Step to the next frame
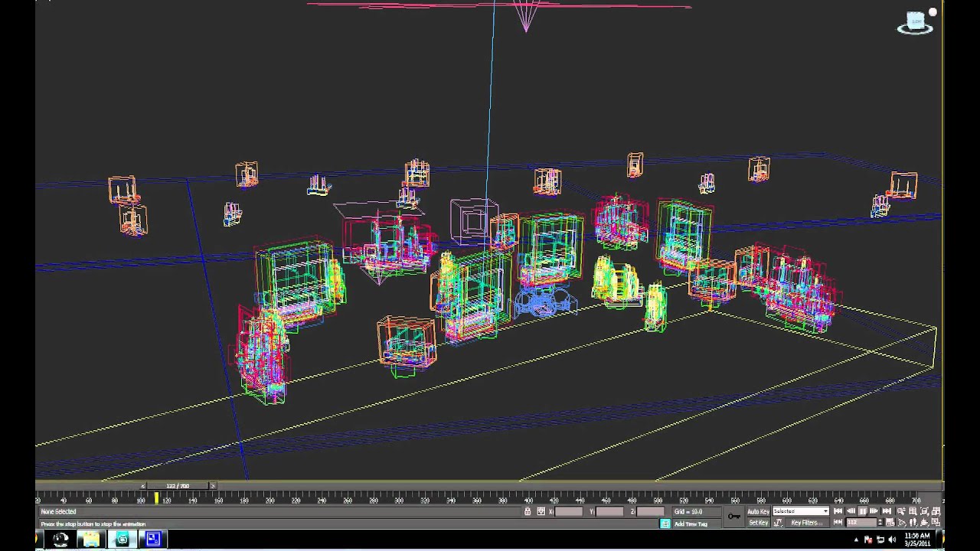 point(873,511)
